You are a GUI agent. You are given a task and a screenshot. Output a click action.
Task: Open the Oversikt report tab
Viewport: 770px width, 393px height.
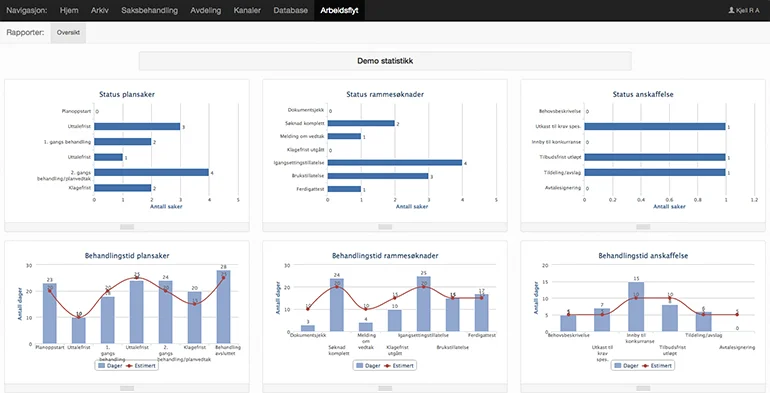click(x=68, y=32)
